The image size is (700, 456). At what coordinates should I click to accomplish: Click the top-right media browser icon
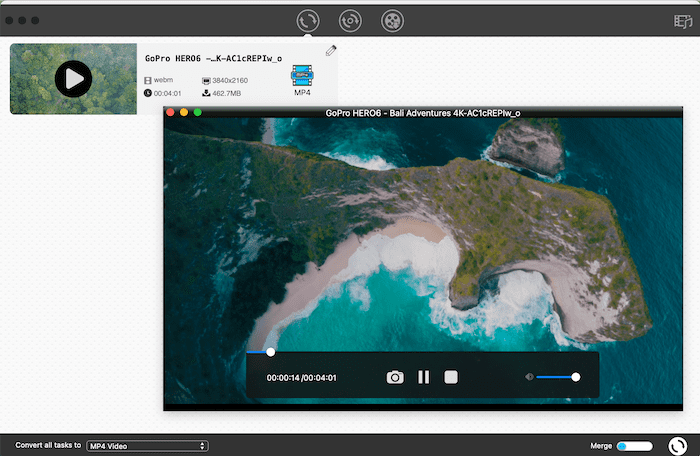[x=683, y=20]
